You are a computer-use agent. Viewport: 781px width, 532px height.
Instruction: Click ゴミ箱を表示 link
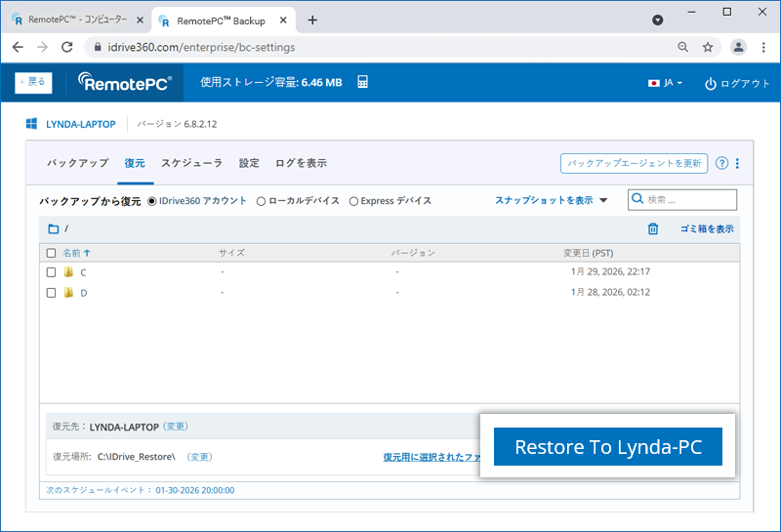point(707,228)
